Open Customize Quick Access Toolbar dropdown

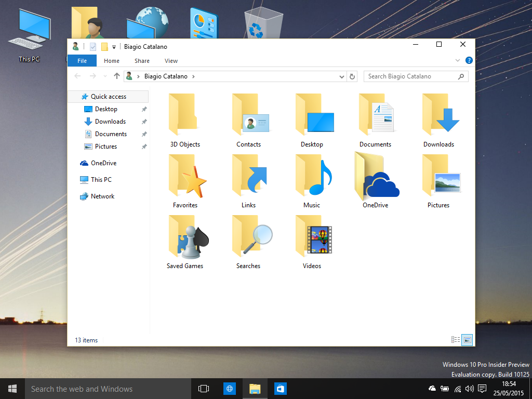(114, 47)
